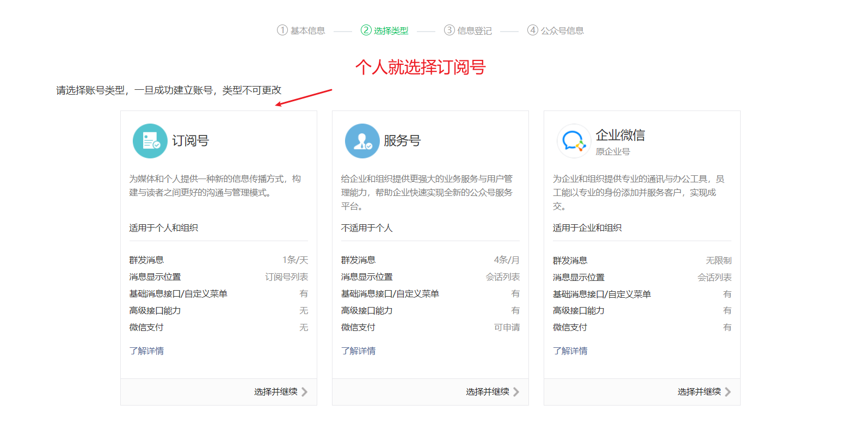
Task: Choose 选择并继续 under 企业微信
Action: point(699,392)
